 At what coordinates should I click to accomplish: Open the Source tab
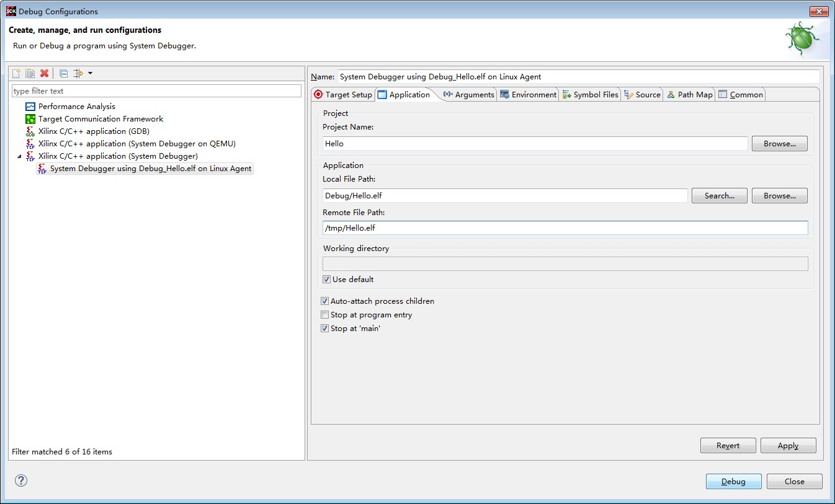[x=643, y=95]
